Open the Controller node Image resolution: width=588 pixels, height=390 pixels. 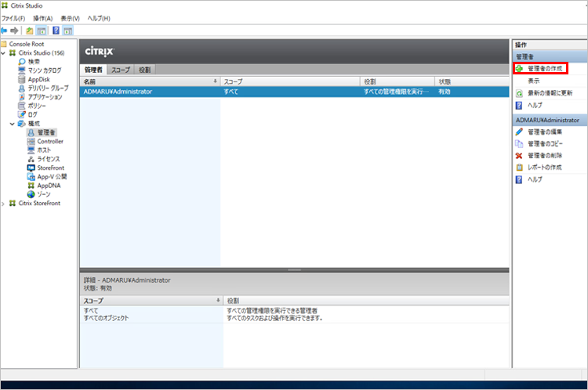[x=50, y=141]
